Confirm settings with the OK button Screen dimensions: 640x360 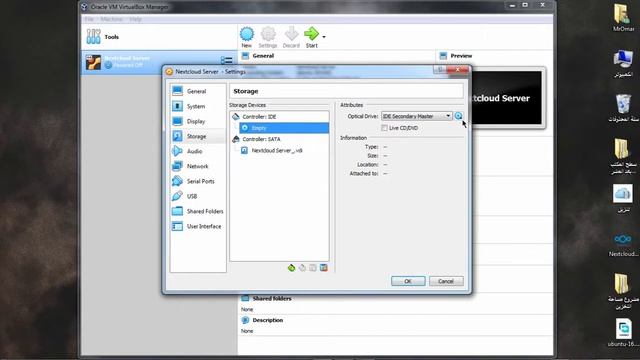(x=408, y=281)
